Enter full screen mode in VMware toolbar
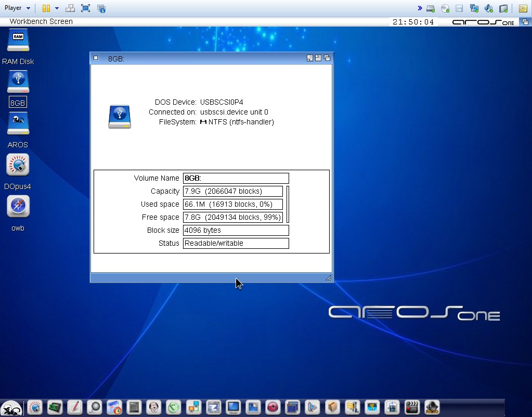 point(86,8)
